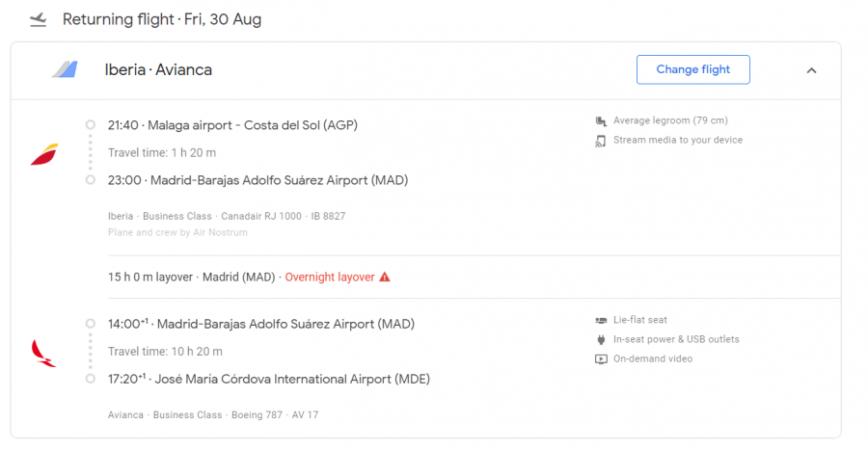Viewport: 868px width, 450px height.
Task: Click the returning flight landing icon
Action: point(38,19)
